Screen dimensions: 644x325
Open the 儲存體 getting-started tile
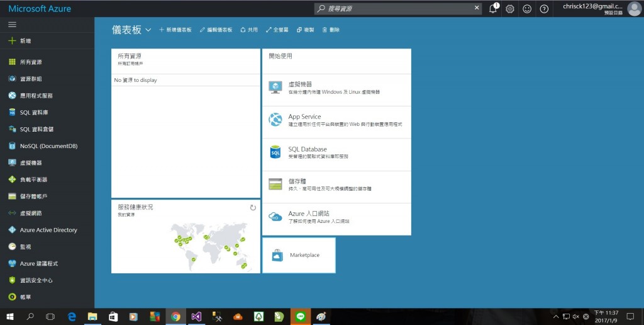[x=336, y=187]
